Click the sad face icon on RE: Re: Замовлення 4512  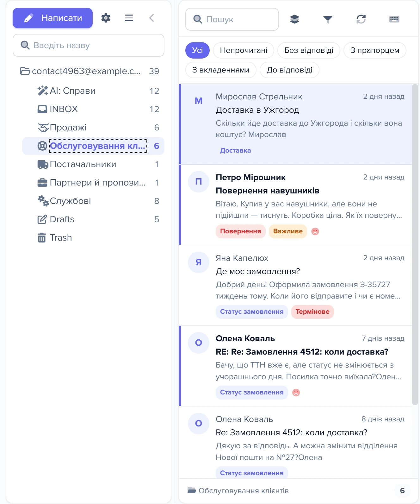296,393
